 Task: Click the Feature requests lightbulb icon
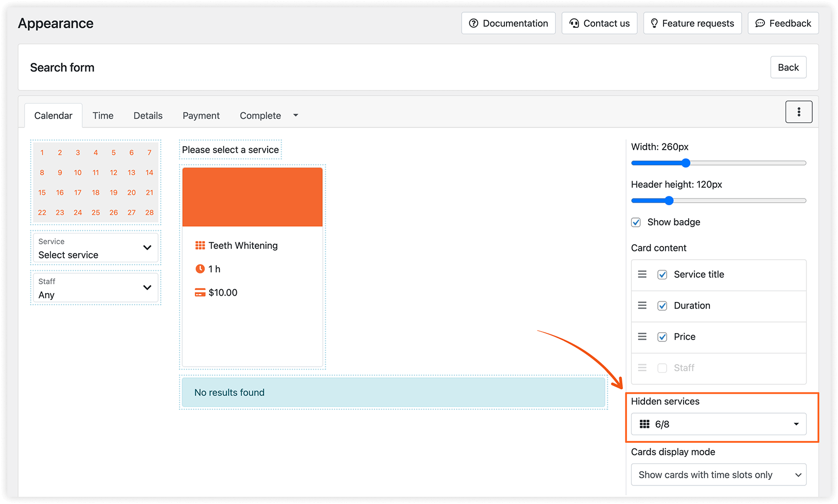point(654,23)
